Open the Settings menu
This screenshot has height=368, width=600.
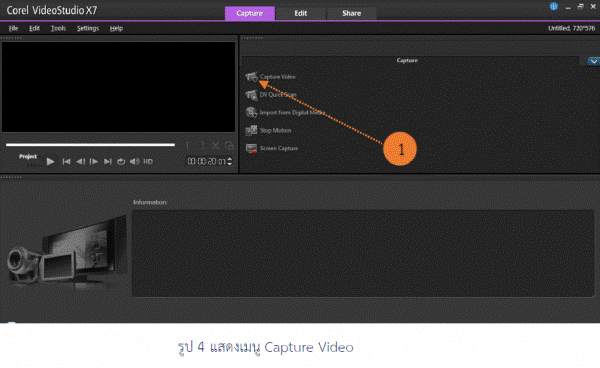click(88, 28)
